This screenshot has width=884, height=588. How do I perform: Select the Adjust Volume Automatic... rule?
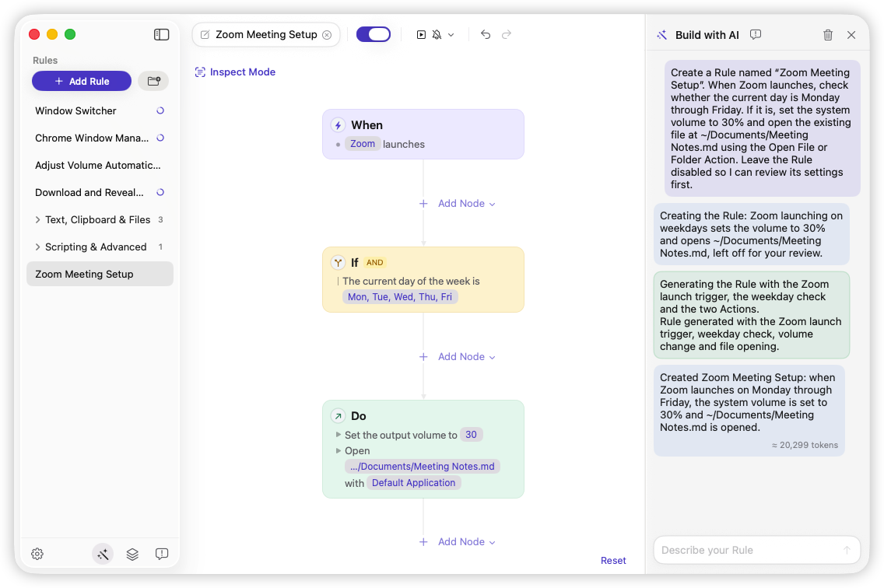97,165
